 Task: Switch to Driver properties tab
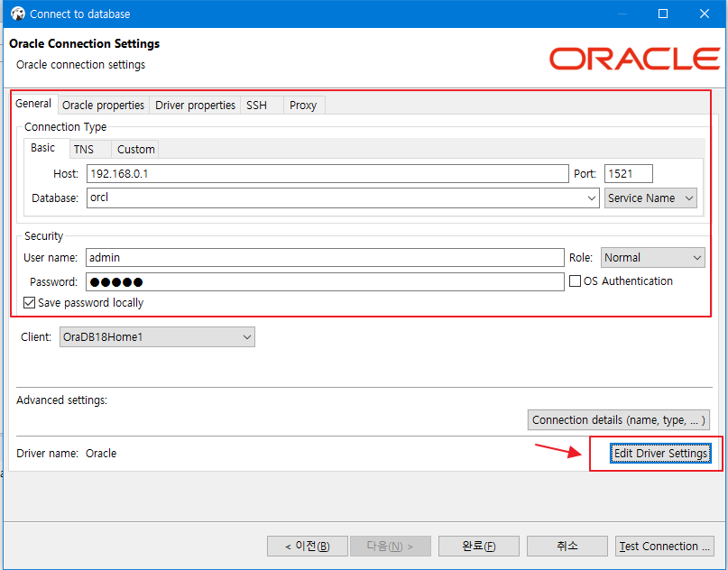[195, 106]
